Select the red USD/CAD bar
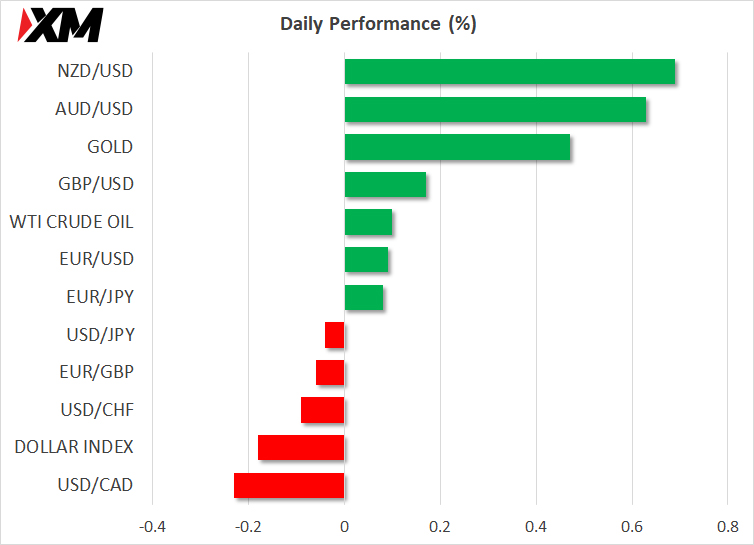Image resolution: width=754 pixels, height=545 pixels. tap(289, 485)
